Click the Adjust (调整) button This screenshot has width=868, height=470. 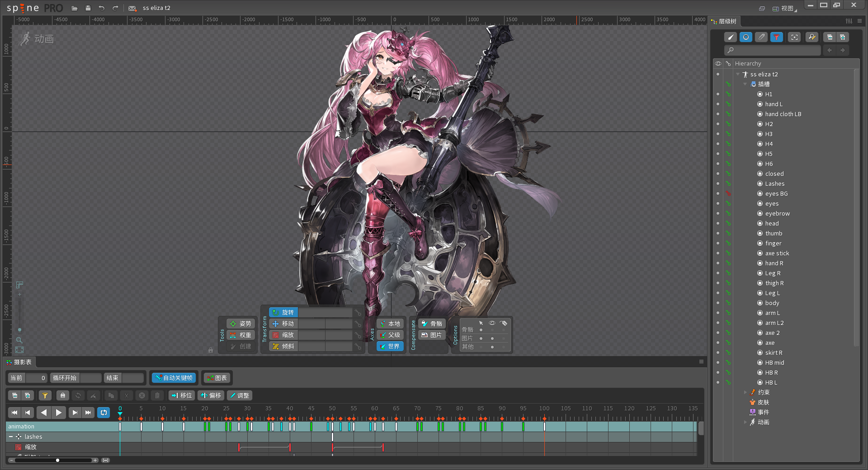pyautogui.click(x=240, y=395)
